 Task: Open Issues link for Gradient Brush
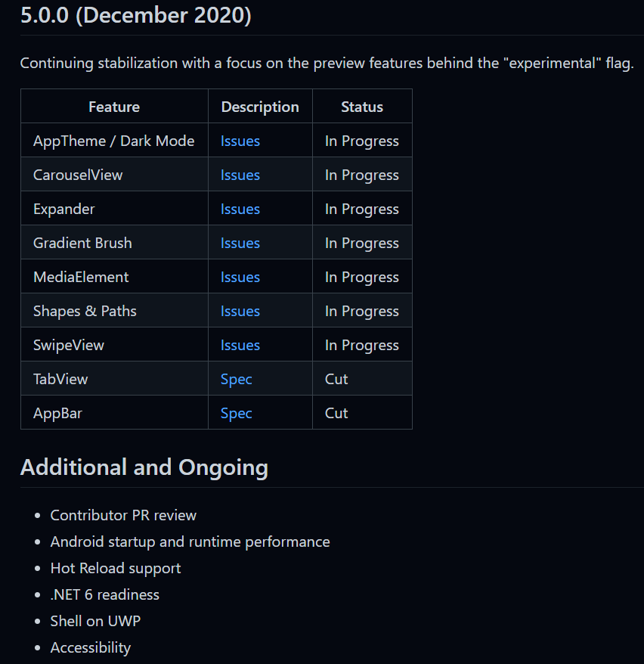[240, 243]
